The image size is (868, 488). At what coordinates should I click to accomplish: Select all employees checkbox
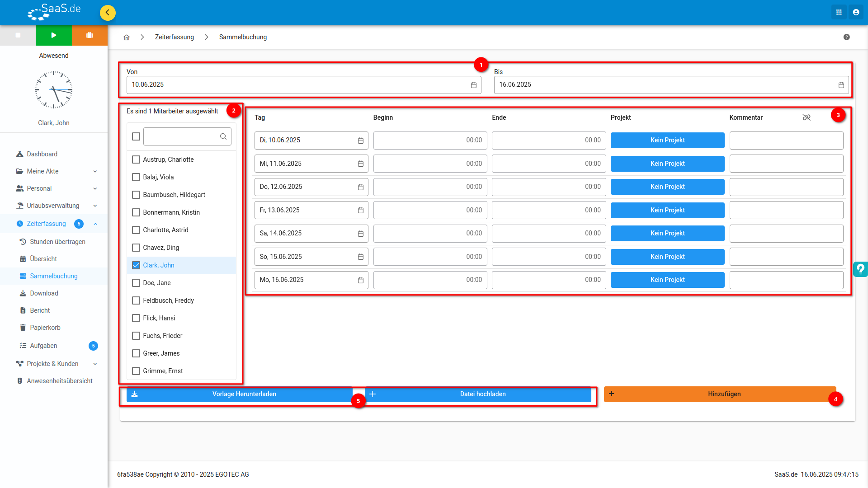click(136, 136)
